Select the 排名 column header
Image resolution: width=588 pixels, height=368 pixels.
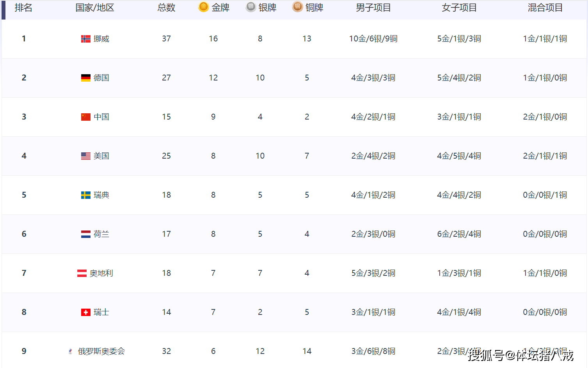pyautogui.click(x=23, y=7)
